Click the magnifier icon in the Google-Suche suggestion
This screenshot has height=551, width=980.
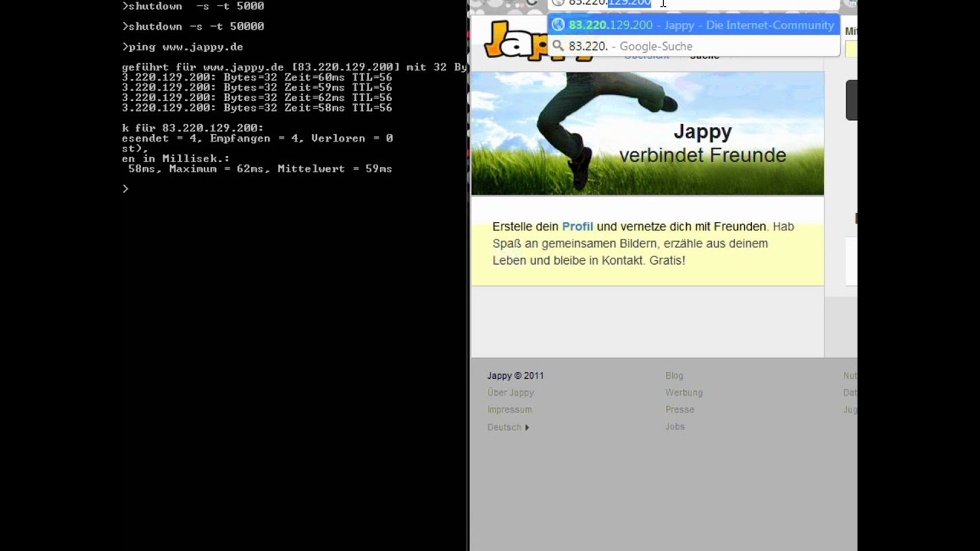point(558,46)
